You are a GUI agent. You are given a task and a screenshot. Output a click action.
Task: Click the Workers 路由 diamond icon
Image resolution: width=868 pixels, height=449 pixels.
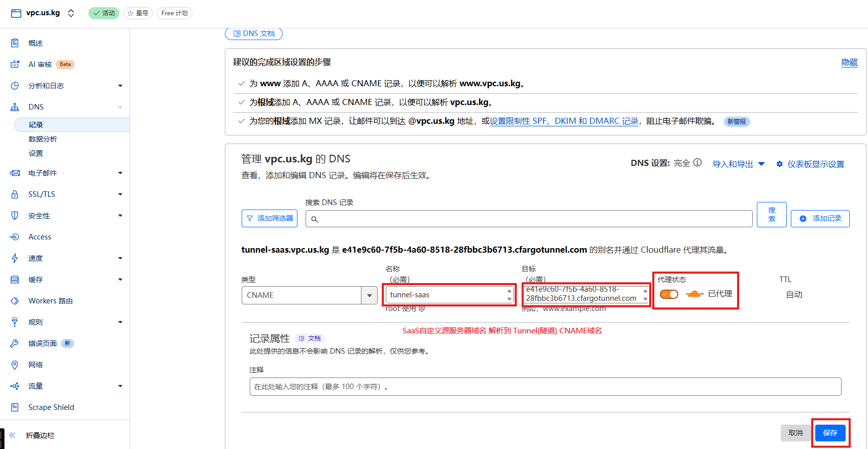pyautogui.click(x=15, y=301)
